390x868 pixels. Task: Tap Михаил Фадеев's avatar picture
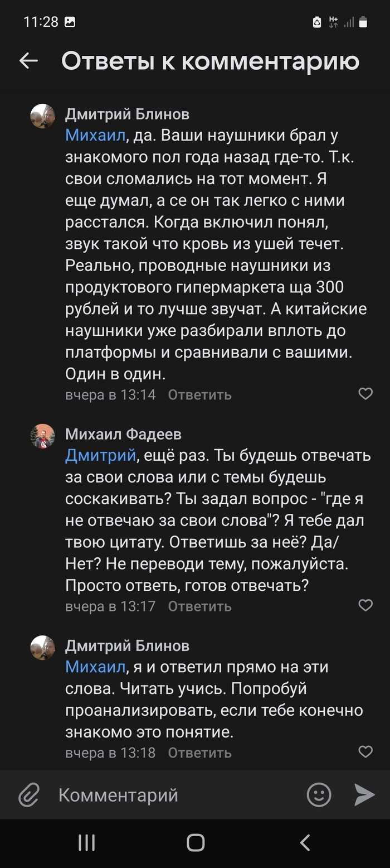click(42, 436)
